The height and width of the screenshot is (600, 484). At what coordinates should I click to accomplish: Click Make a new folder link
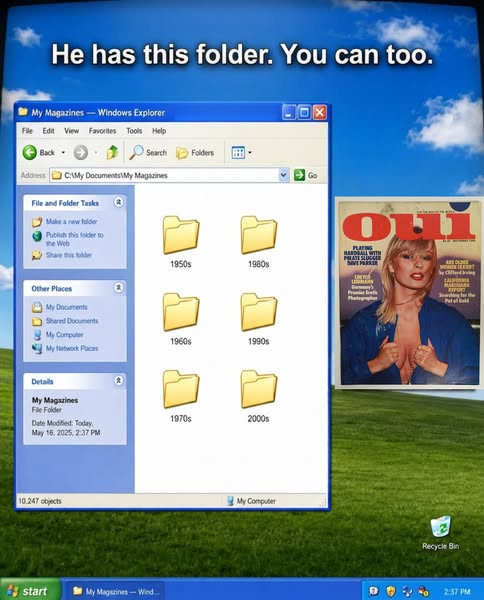(x=71, y=222)
